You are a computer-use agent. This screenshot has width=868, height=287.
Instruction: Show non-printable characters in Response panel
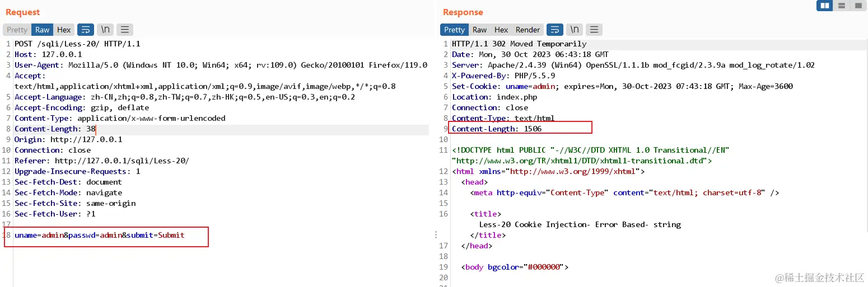pyautogui.click(x=574, y=30)
